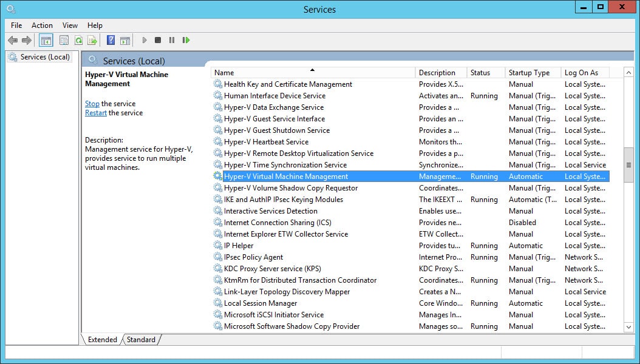Click the gear icon beside Microsoft iSCSI Initiator Service
The height and width of the screenshot is (364, 640).
pos(218,315)
